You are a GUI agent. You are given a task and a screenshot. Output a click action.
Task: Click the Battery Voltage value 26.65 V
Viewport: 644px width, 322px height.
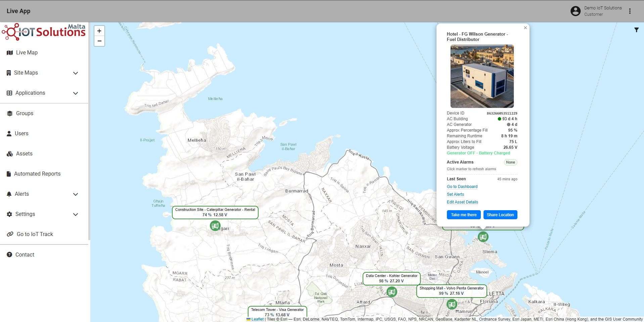(510, 147)
